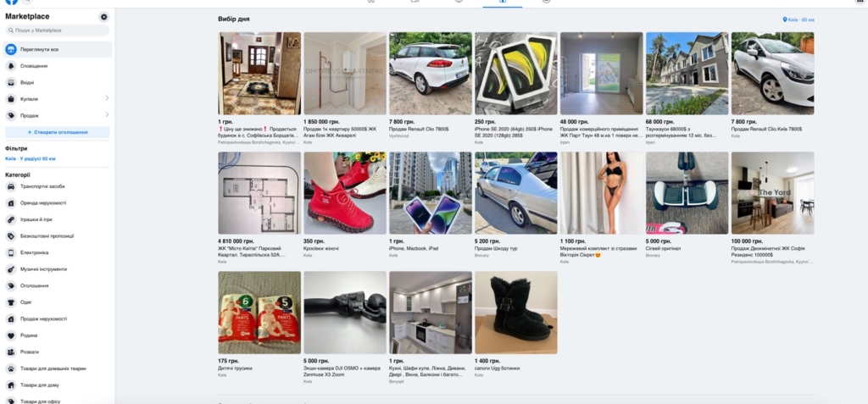
Task: Open iPhone SE 2020 listing thumbnail
Action: (516, 73)
